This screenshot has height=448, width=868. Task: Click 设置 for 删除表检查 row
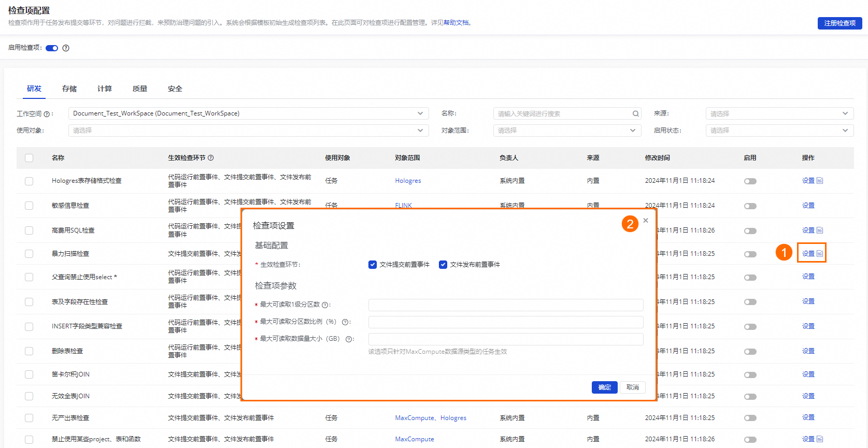[808, 351]
